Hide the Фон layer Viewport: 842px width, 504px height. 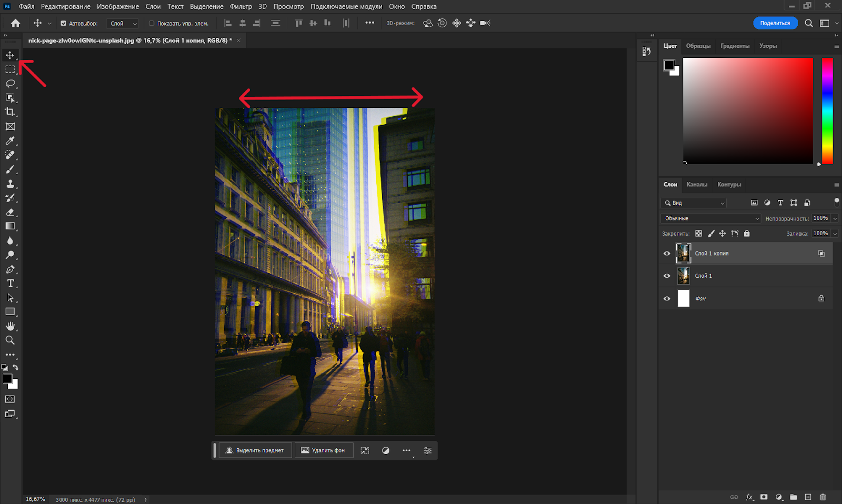[x=667, y=298]
